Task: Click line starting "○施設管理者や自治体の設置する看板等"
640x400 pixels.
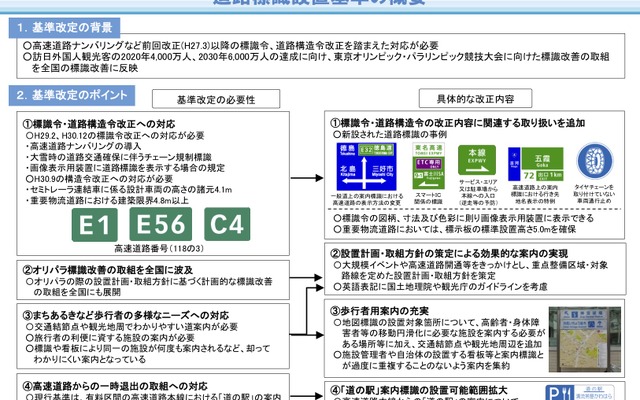Action: coord(439,360)
